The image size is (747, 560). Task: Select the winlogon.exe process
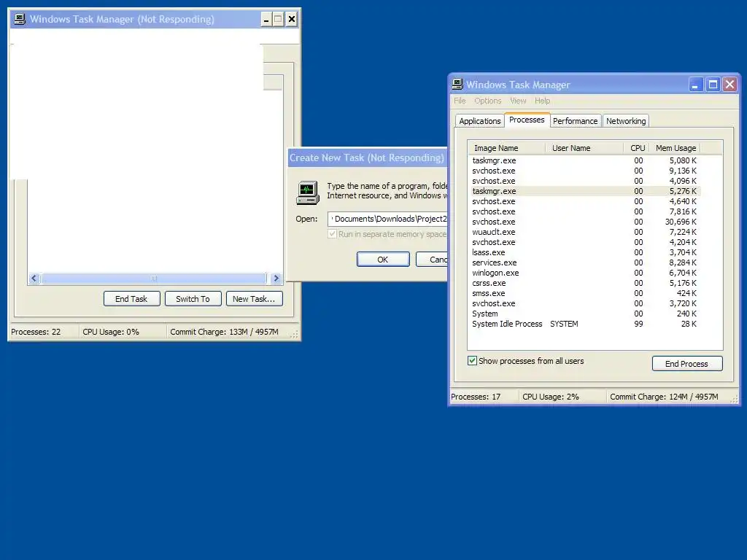click(584, 273)
